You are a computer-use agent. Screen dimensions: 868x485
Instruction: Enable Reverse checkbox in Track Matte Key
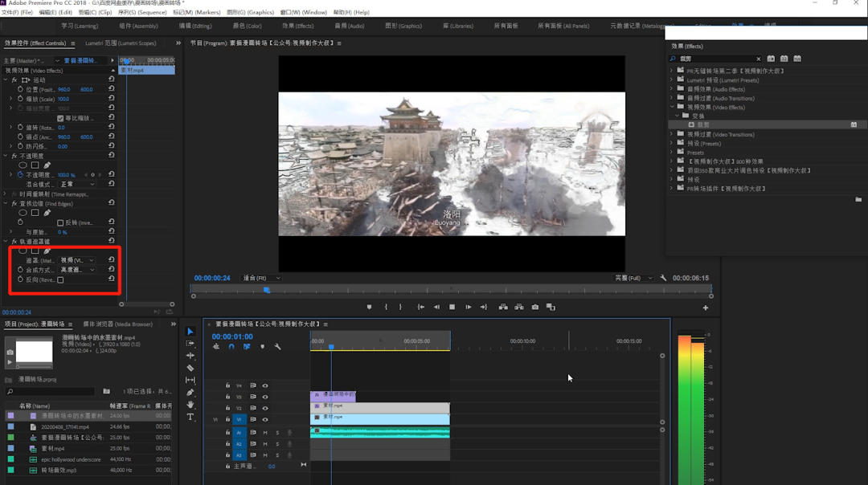point(60,279)
